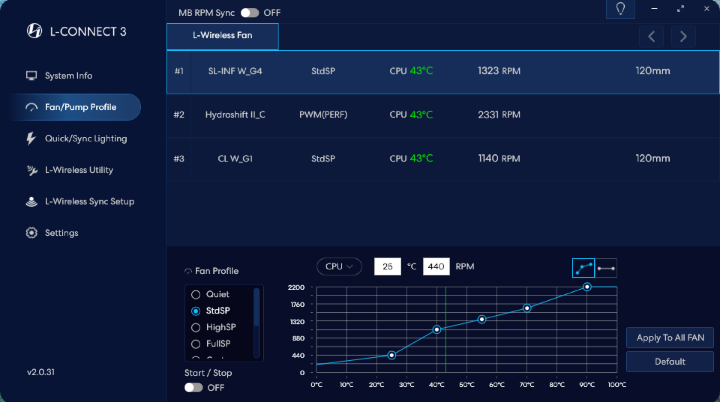Click Apply To All FAN button
Image resolution: width=720 pixels, height=402 pixels.
pos(669,338)
